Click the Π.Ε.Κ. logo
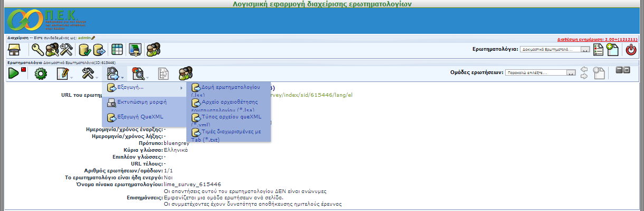 point(47,21)
